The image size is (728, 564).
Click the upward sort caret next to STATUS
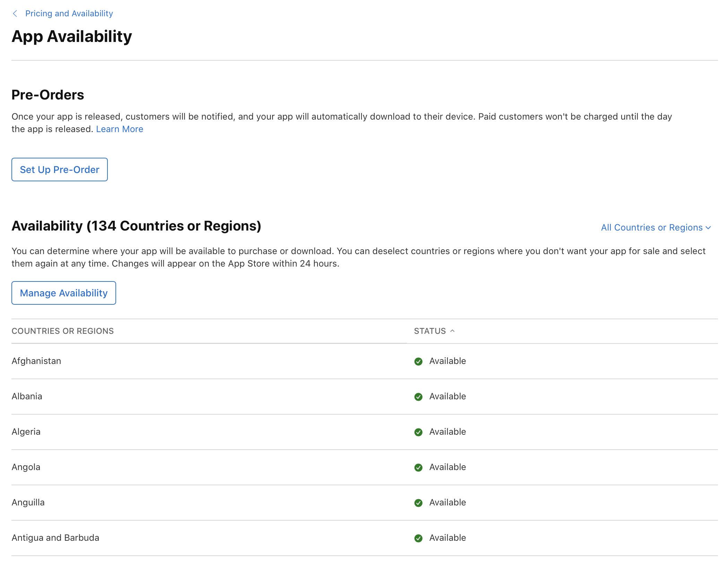click(x=453, y=331)
